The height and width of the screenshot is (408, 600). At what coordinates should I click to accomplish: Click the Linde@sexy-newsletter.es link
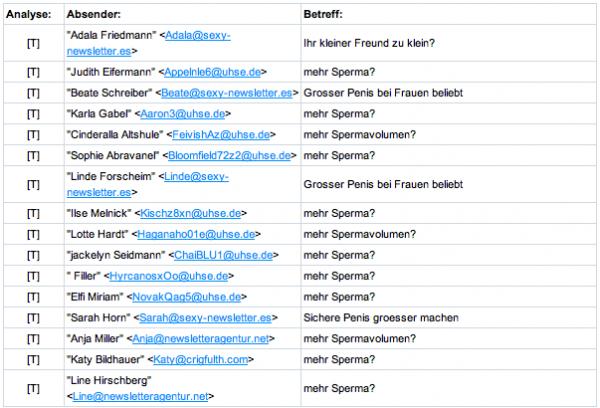[x=196, y=176]
